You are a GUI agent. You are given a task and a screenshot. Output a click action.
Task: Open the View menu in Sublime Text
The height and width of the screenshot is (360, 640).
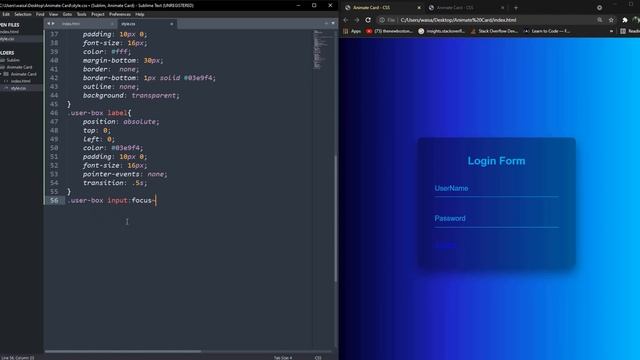pos(53,14)
